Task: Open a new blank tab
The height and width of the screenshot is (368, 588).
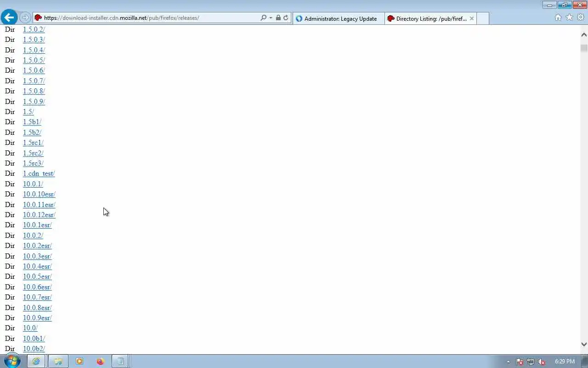Action: pyautogui.click(x=483, y=18)
